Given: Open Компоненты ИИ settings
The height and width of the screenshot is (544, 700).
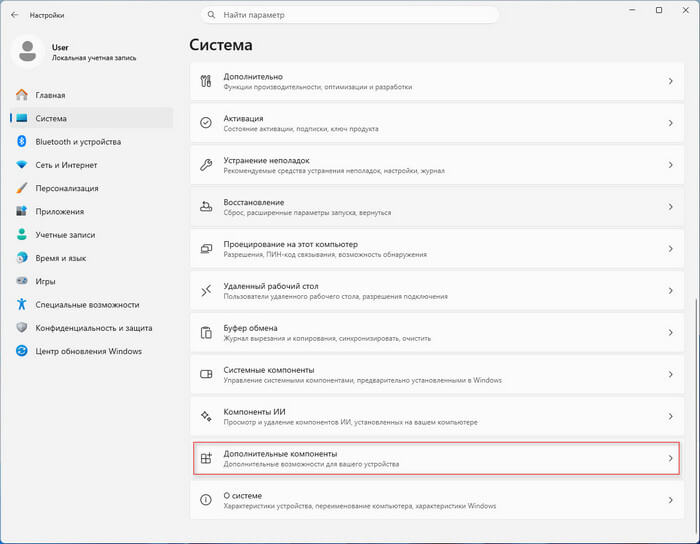Looking at the screenshot, I should point(437,416).
